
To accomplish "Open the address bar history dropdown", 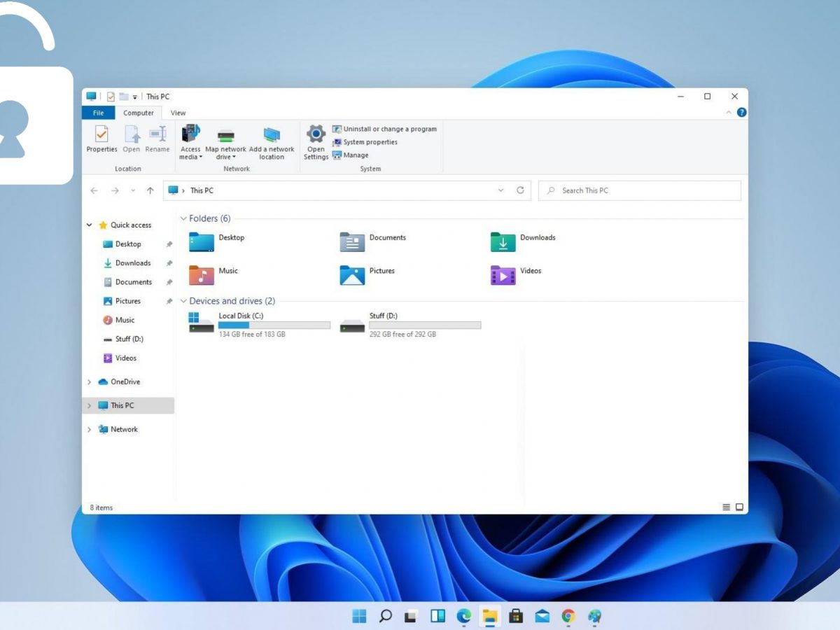I will 500,190.
